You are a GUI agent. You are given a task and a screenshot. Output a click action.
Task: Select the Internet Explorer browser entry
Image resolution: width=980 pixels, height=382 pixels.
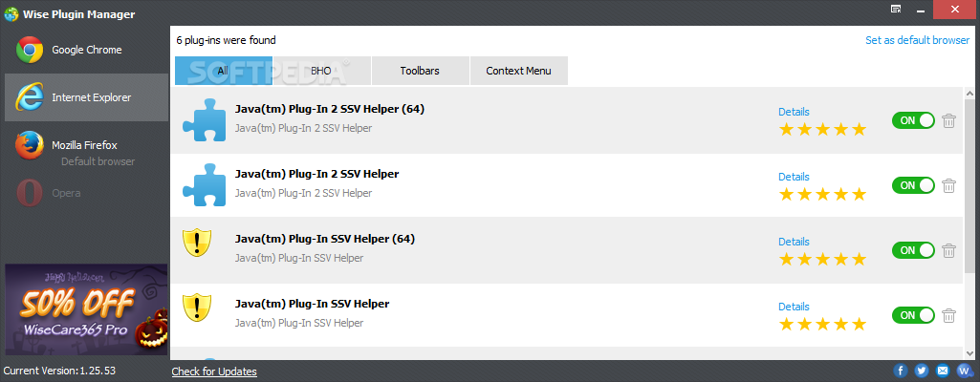coord(86,97)
